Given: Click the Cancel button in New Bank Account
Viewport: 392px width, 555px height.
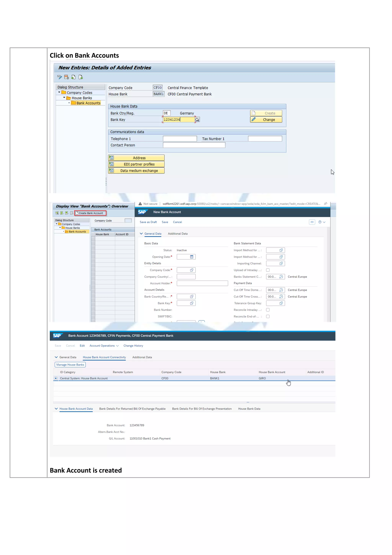Looking at the screenshot, I should click(177, 222).
